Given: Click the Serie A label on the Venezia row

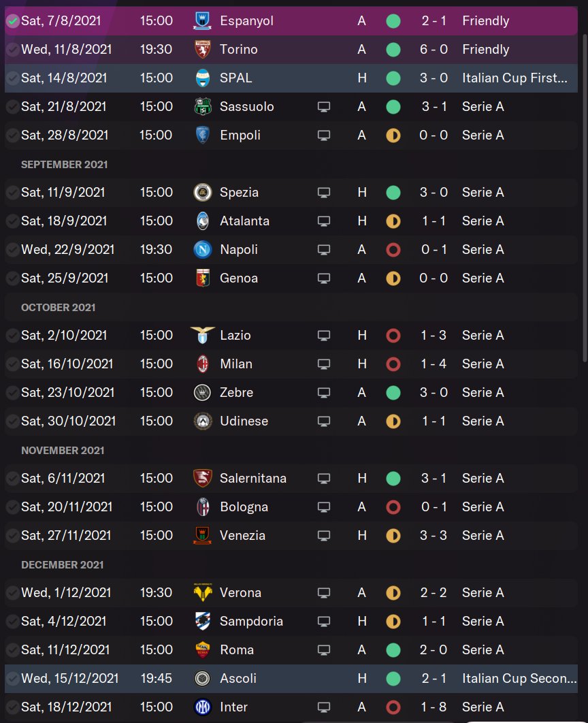Looking at the screenshot, I should click(x=483, y=536).
